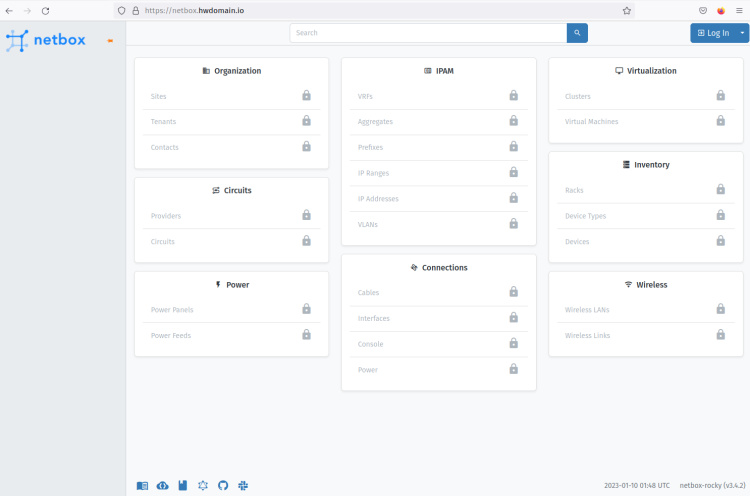Open the docs book icon in footer
This screenshot has width=750, height=496.
(x=142, y=485)
